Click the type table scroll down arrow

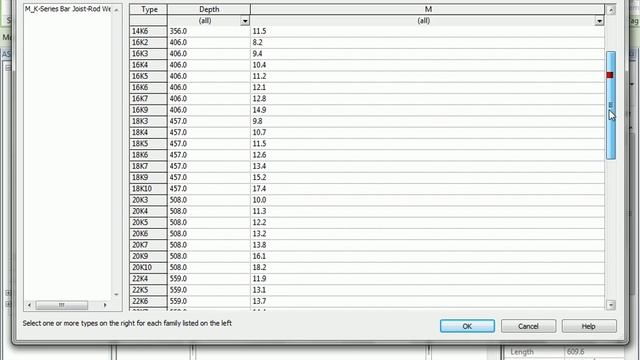[x=611, y=305]
